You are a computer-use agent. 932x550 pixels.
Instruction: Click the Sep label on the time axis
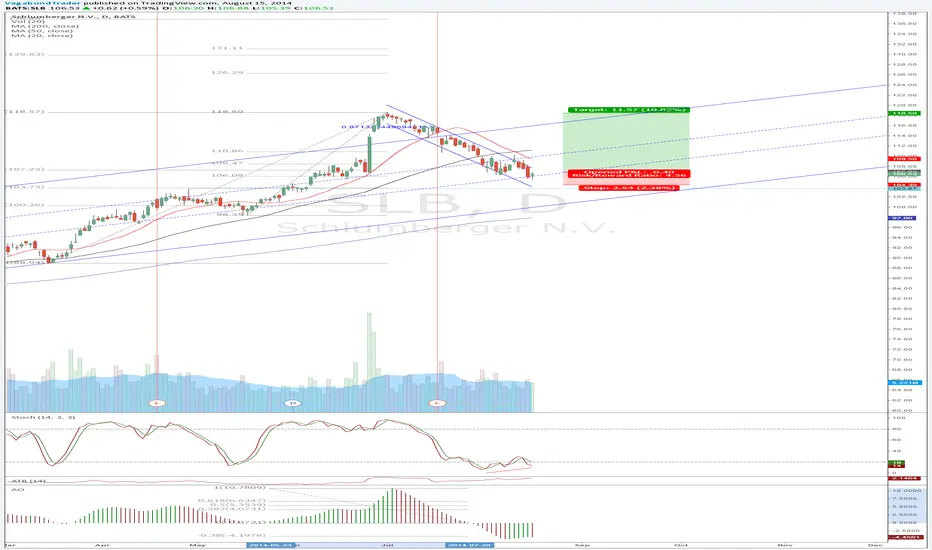(582, 545)
